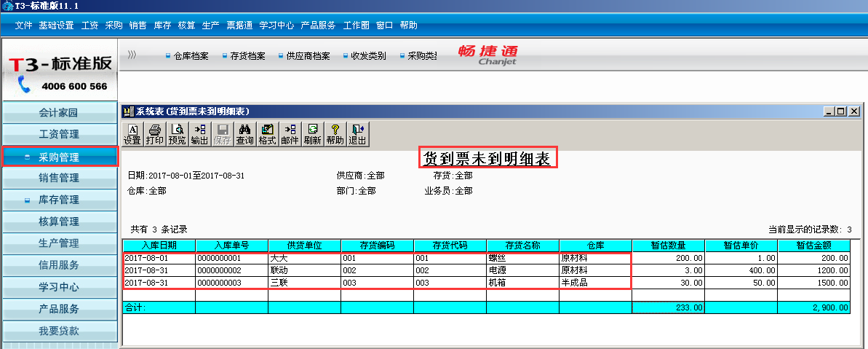Open the 票据通 menu
Screen dimensions: 868x349
[239, 25]
